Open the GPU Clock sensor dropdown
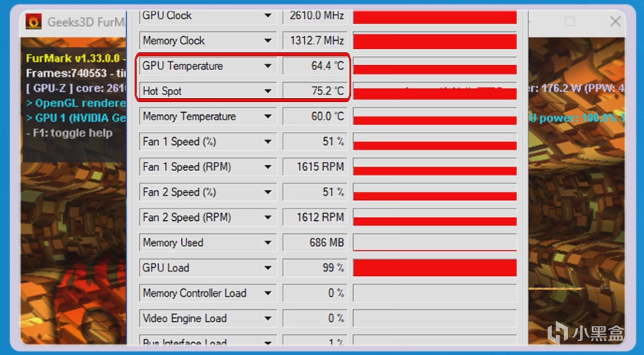644x355 pixels. click(208, 16)
